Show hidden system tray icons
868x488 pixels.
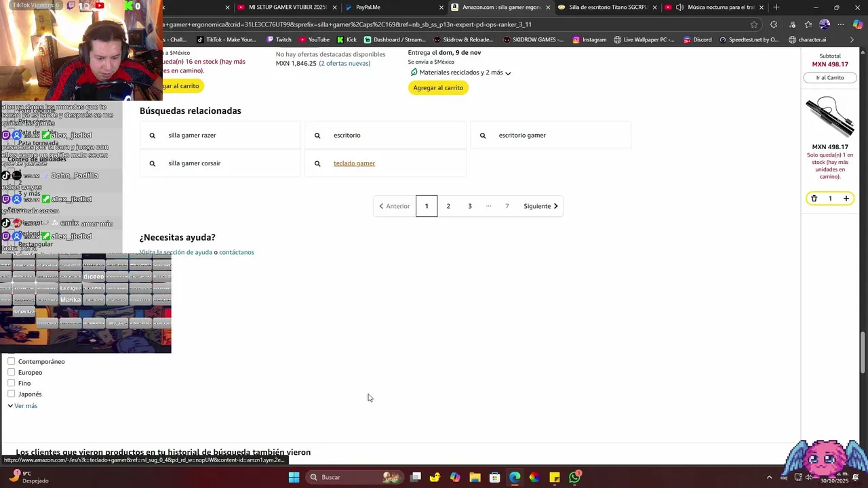pyautogui.click(x=769, y=477)
